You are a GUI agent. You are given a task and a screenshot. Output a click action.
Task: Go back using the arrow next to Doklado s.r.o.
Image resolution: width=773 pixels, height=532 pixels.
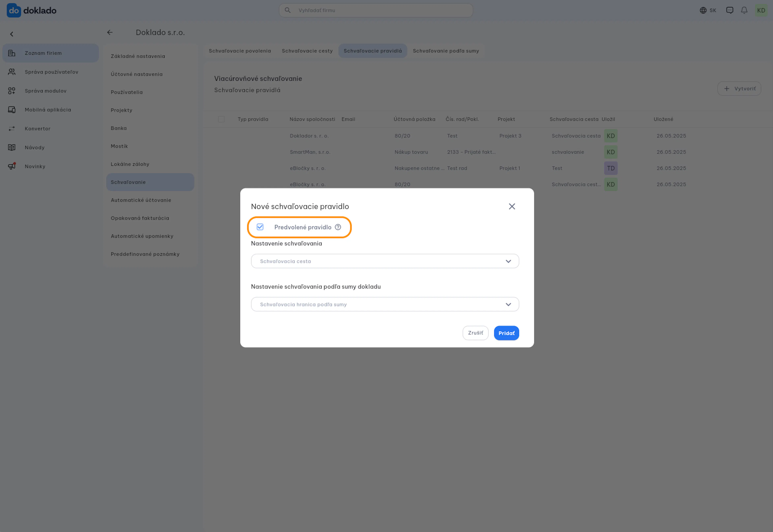tap(110, 32)
